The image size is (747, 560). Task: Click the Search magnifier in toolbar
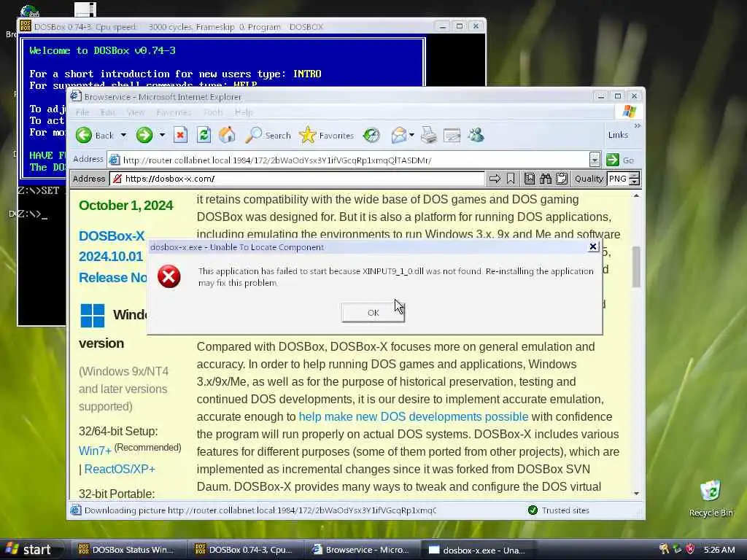click(x=253, y=135)
